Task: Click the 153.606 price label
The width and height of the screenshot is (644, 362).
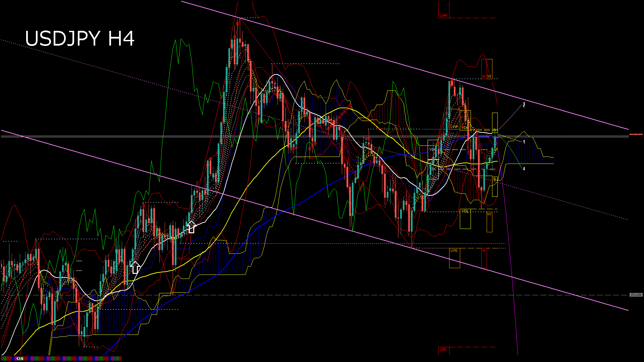Action: click(636, 295)
